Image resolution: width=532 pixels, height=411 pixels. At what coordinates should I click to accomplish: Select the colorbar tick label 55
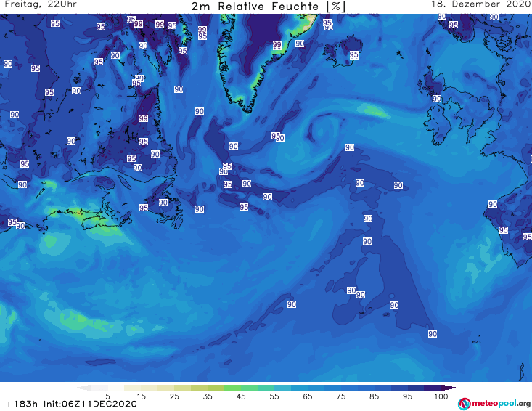pos(274,396)
